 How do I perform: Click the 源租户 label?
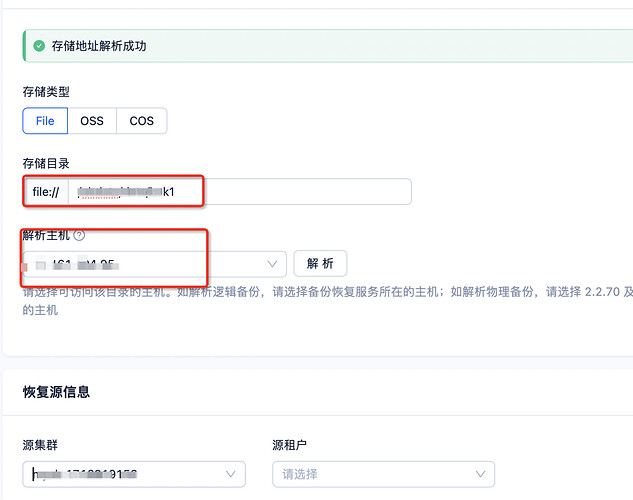click(x=289, y=445)
